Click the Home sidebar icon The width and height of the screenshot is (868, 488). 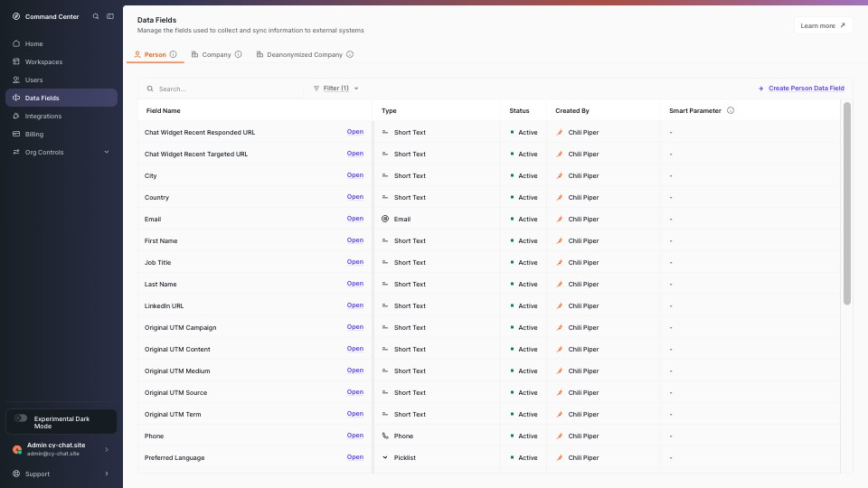(16, 43)
